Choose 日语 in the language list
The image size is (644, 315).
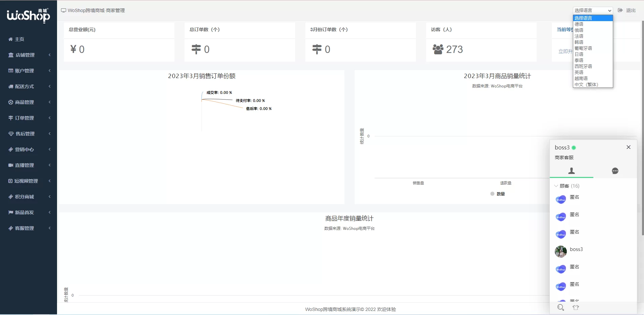click(x=579, y=54)
